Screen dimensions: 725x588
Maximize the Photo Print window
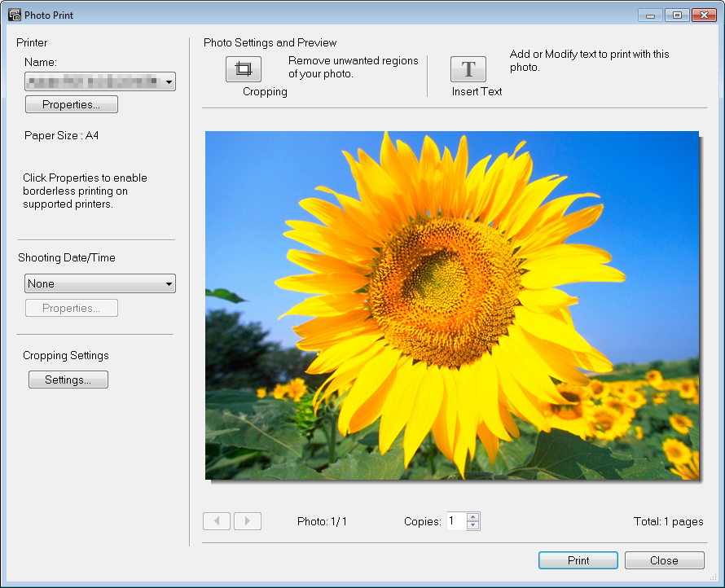(x=677, y=15)
